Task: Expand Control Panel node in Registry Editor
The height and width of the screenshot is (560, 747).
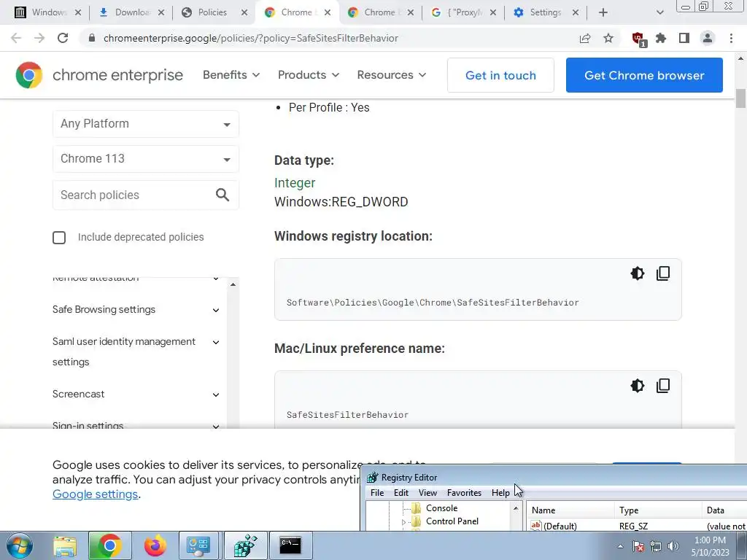Action: tap(403, 522)
